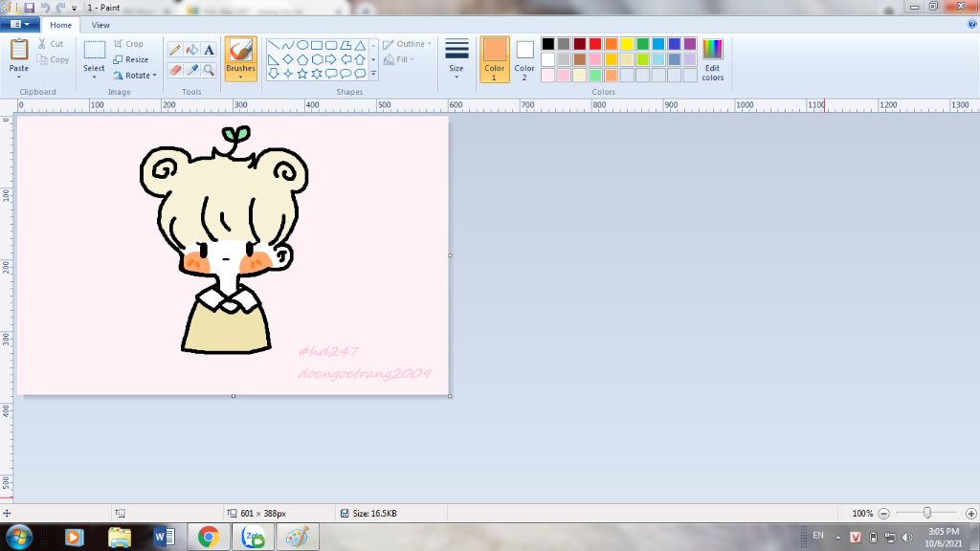The width and height of the screenshot is (980, 551).
Task: Pick the Six-point star shape
Action: (x=316, y=74)
